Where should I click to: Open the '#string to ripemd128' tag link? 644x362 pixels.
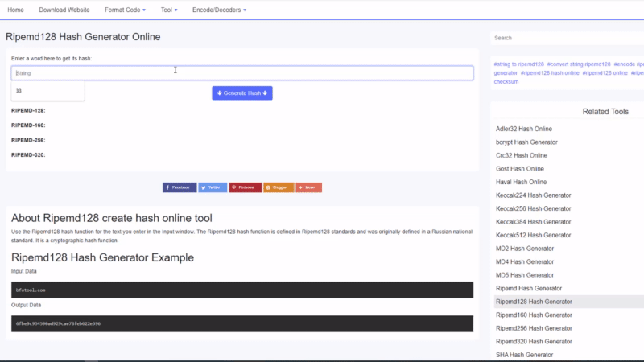click(519, 64)
